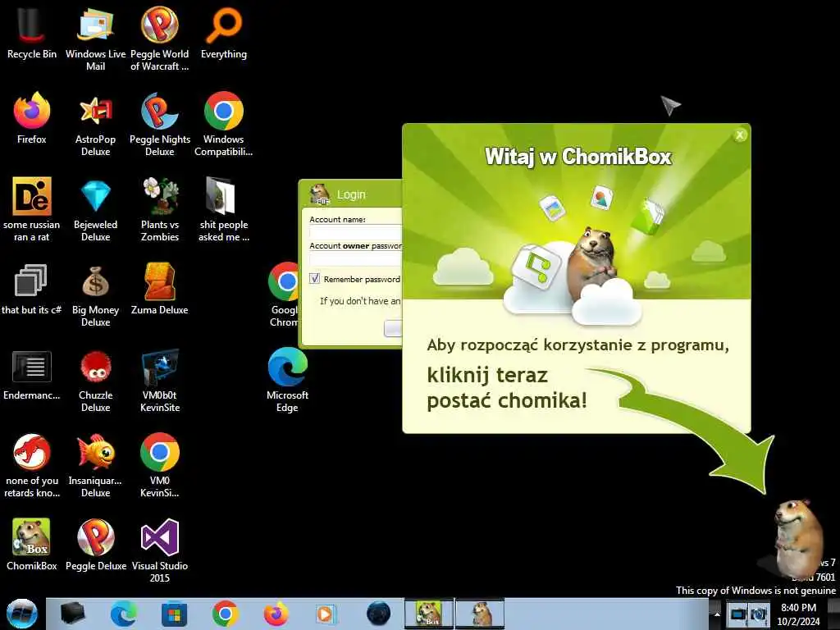Open 'none of you retards kno...' icon
Screen dimensions: 840x630
click(x=32, y=465)
